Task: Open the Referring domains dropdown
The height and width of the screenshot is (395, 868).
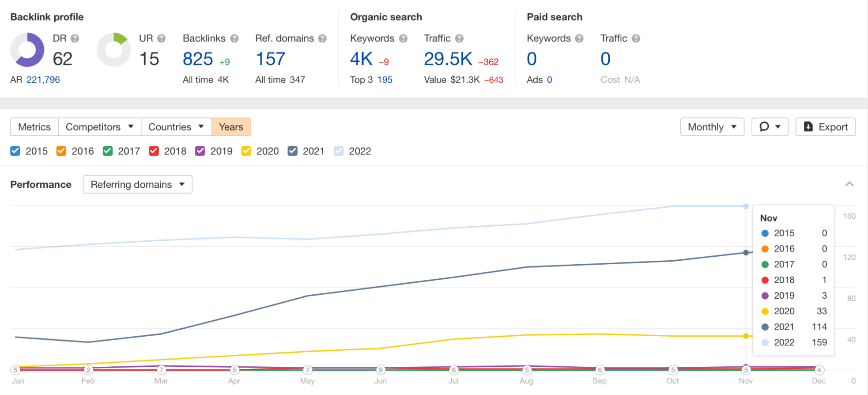Action: click(137, 184)
